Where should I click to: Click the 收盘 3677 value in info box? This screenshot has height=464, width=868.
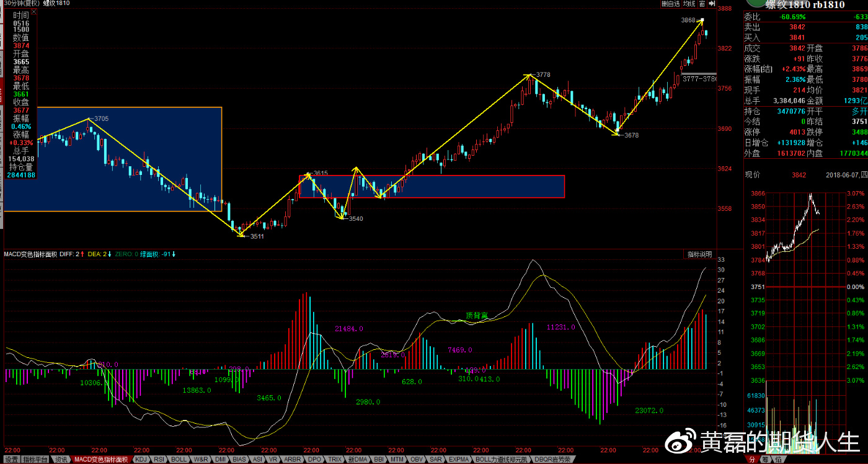tap(21, 110)
